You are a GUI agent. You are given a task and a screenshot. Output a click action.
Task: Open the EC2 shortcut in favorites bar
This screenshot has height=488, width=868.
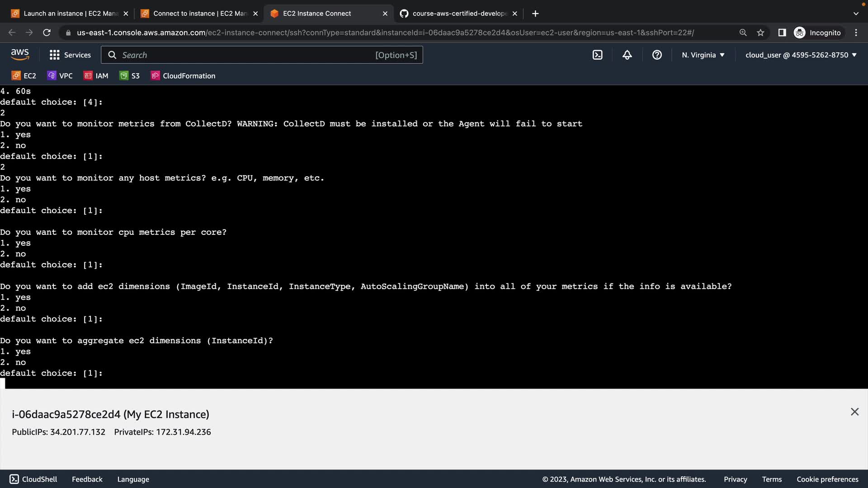coord(24,76)
